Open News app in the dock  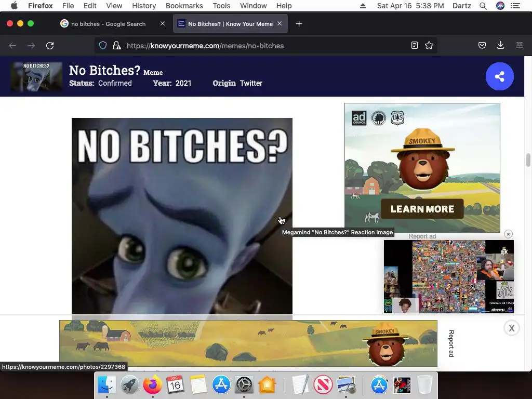323,385
